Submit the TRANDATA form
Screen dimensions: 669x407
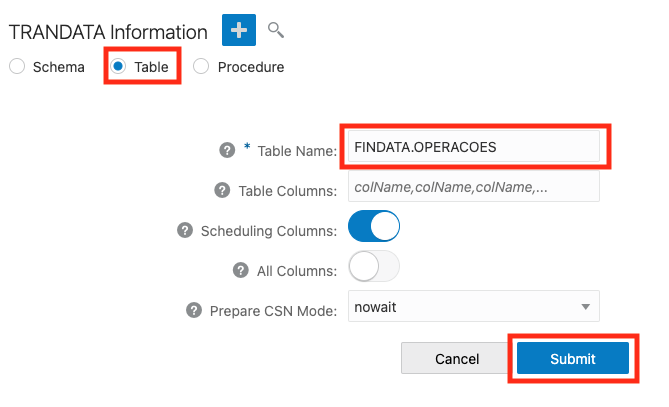click(x=573, y=358)
